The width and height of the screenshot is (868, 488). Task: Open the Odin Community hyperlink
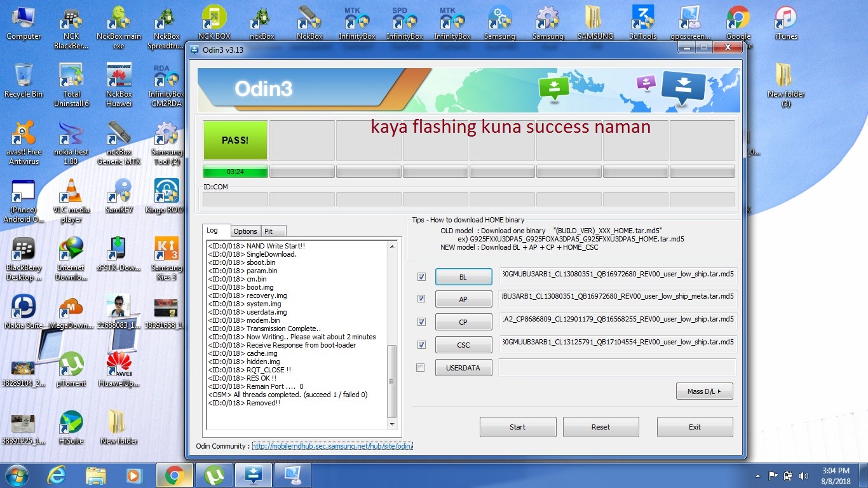(x=332, y=446)
